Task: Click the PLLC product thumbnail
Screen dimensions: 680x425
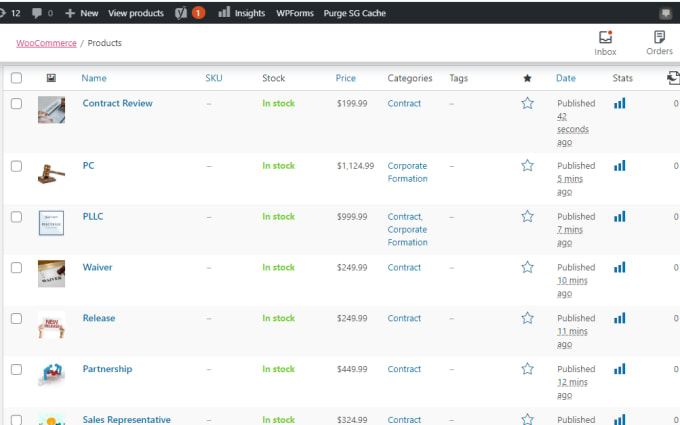Action: (x=51, y=223)
